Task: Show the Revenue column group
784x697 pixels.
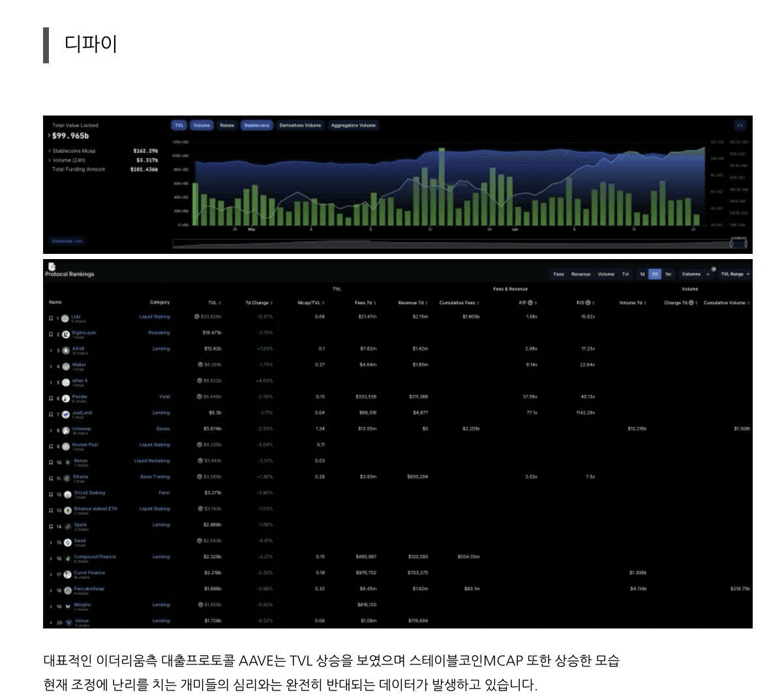Action: click(580, 274)
